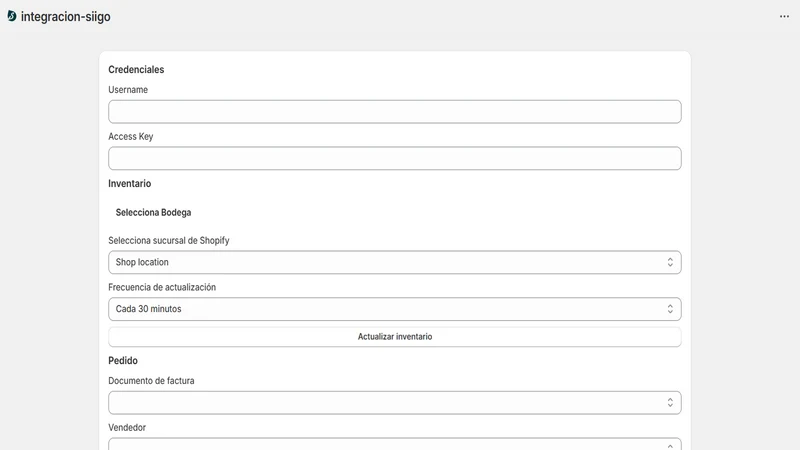This screenshot has width=800, height=450.
Task: Click the Actualizar inventario button
Action: [394, 337]
